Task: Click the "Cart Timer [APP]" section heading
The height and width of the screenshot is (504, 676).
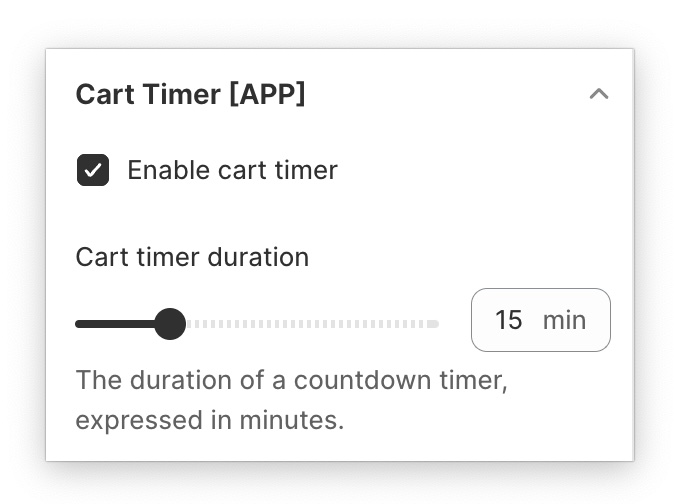Action: (190, 95)
